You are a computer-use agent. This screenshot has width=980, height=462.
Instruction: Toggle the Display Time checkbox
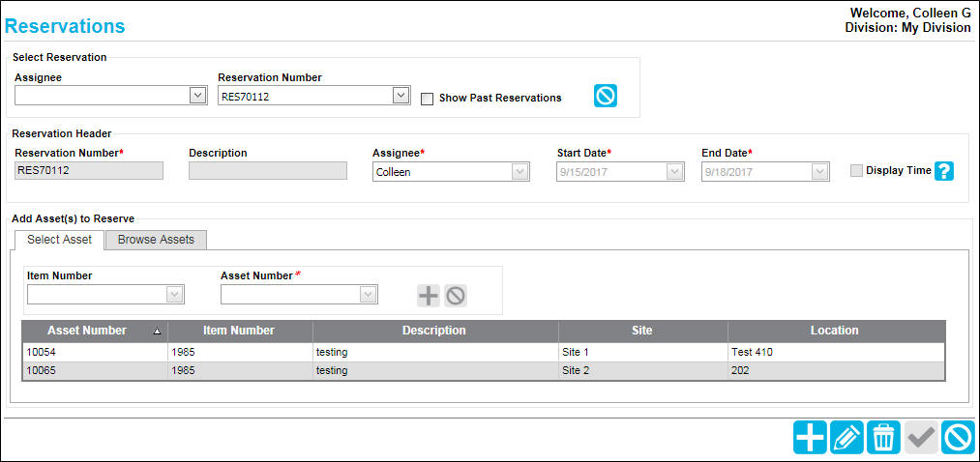(x=857, y=171)
